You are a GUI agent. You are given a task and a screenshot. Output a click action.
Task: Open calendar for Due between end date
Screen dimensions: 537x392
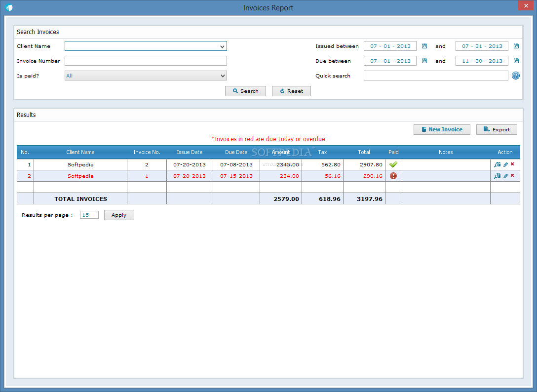click(x=516, y=61)
